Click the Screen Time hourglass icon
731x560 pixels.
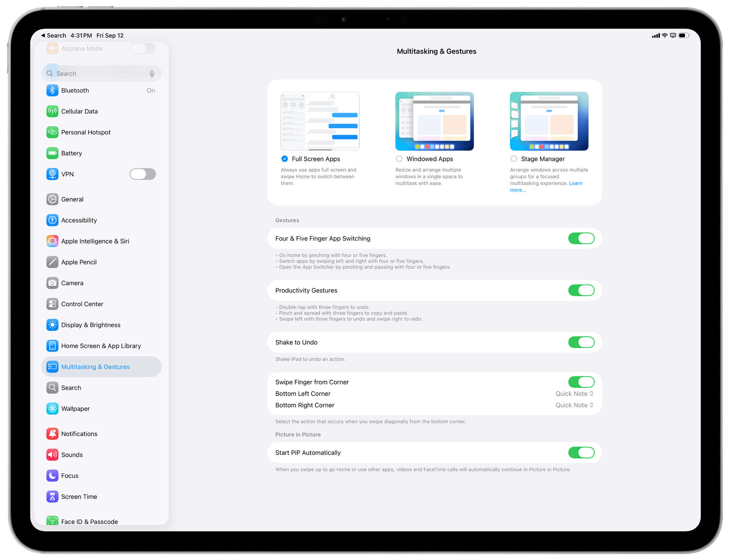(x=52, y=497)
